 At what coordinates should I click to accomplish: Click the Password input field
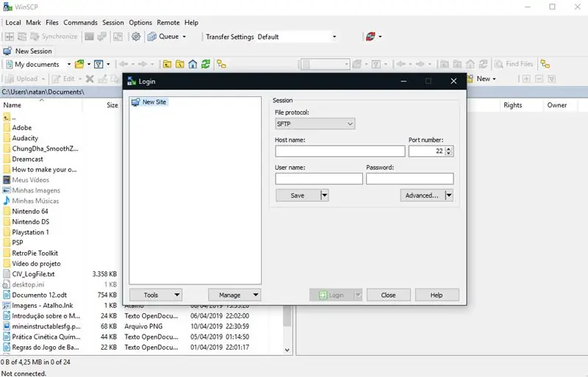click(410, 179)
